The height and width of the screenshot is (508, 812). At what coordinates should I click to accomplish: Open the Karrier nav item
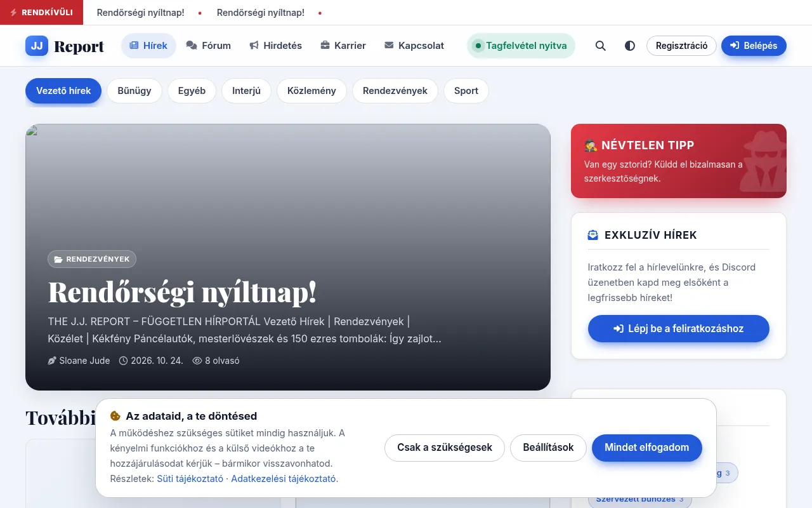click(343, 46)
